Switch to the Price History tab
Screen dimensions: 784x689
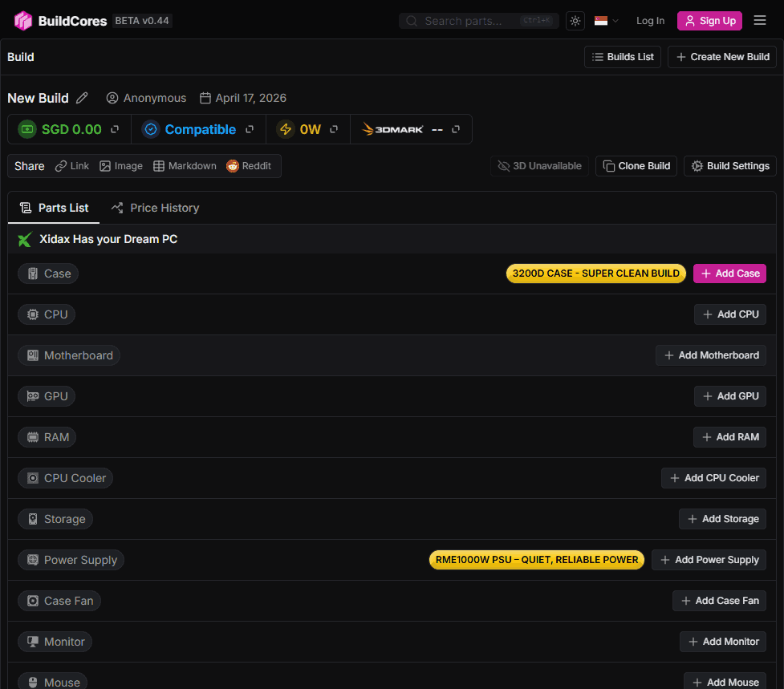[x=155, y=208]
